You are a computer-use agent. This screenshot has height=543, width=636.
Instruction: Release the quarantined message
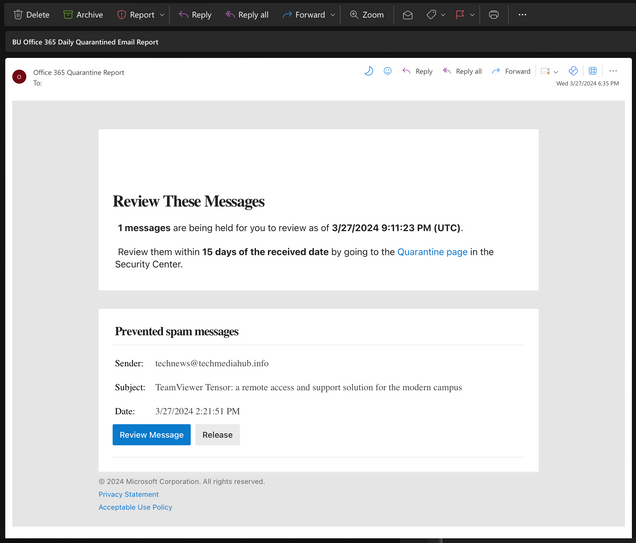click(x=217, y=435)
